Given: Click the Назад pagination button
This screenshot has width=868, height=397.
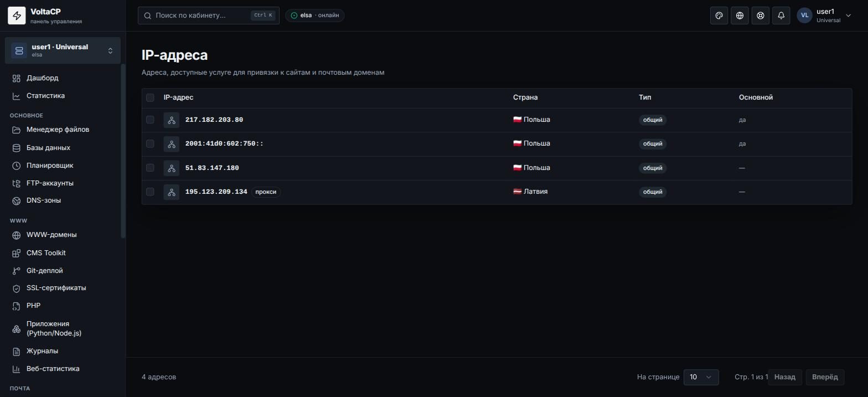Looking at the screenshot, I should 785,377.
